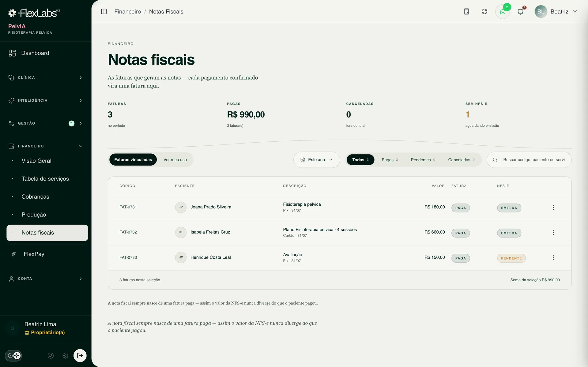Screen dimensions: 588x367
Task: Collapse the Financeiro section
Action: tap(46, 146)
